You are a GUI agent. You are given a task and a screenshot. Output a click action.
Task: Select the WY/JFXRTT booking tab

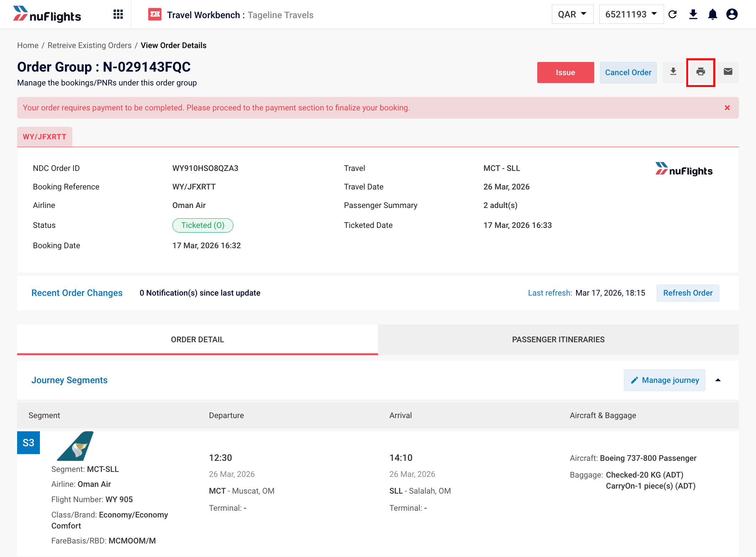[45, 137]
